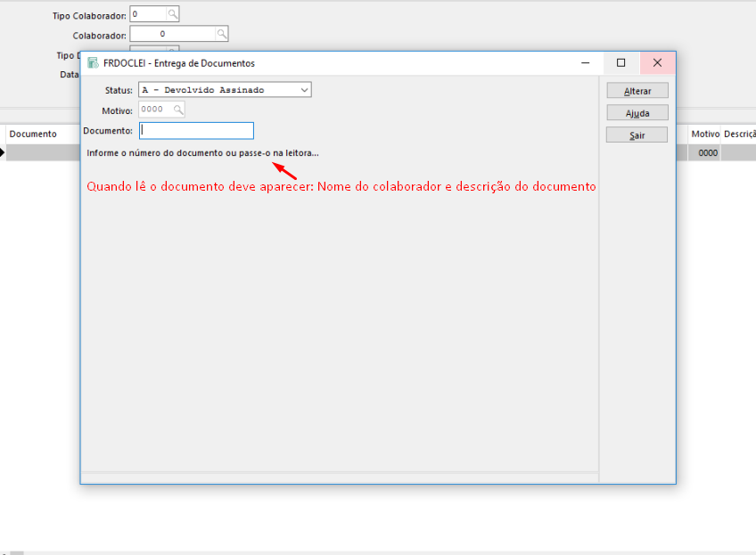
Task: Click the Tipo Colaborador search magnifier icon
Action: [173, 14]
